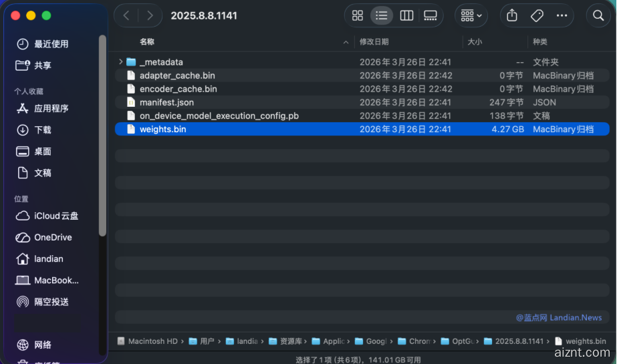This screenshot has width=617, height=364.
Task: Select manifest.json file
Action: tap(362, 102)
